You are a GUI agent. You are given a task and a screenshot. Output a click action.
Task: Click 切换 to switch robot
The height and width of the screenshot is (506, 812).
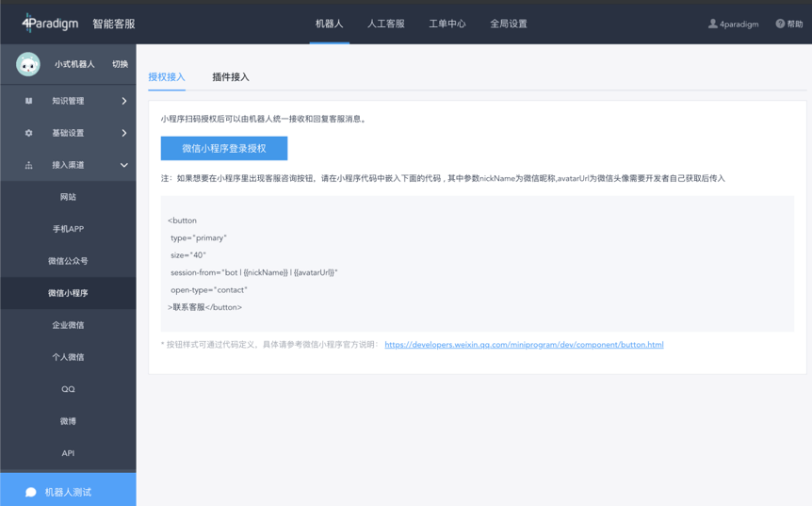(x=121, y=64)
